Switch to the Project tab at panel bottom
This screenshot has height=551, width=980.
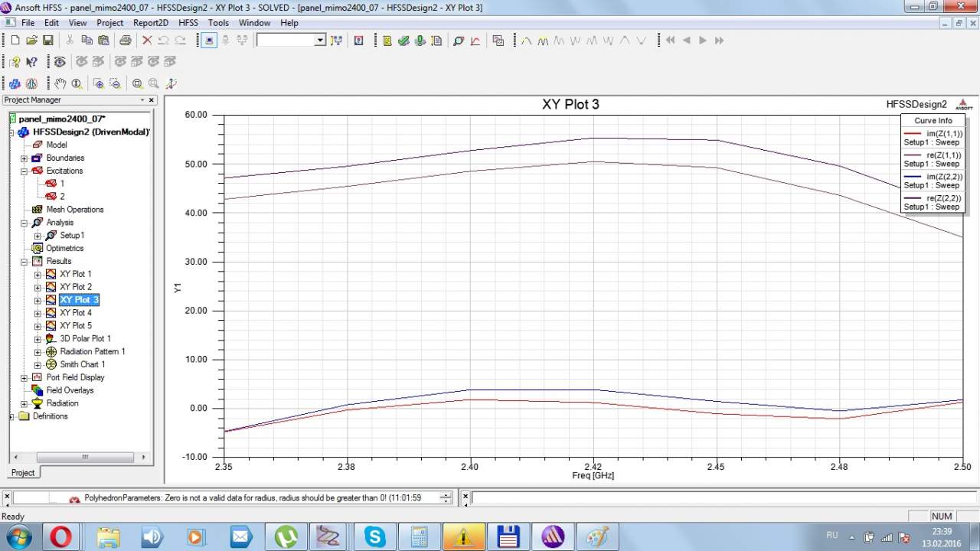23,473
